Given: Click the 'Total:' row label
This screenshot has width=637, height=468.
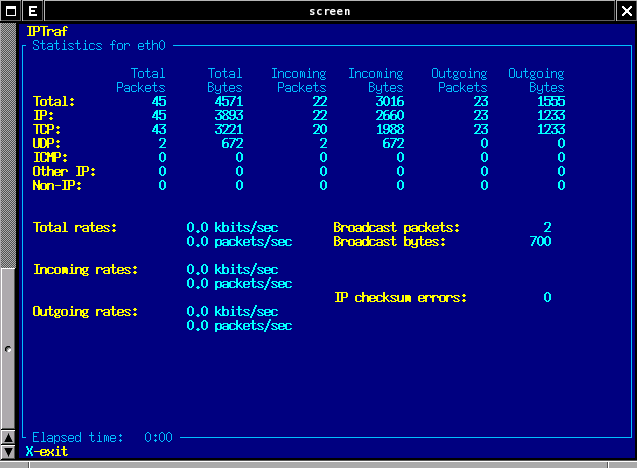Looking at the screenshot, I should pos(54,101).
